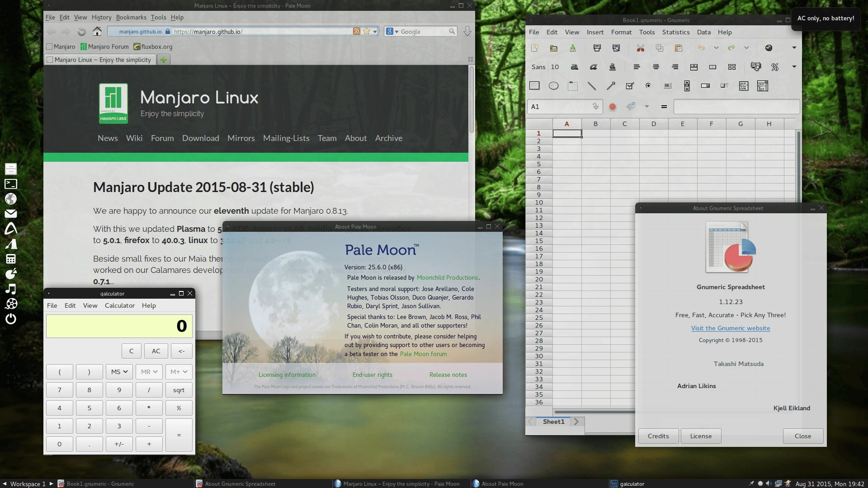The height and width of the screenshot is (488, 868).
Task: Undo the last Gnumeric action
Action: pyautogui.click(x=701, y=48)
